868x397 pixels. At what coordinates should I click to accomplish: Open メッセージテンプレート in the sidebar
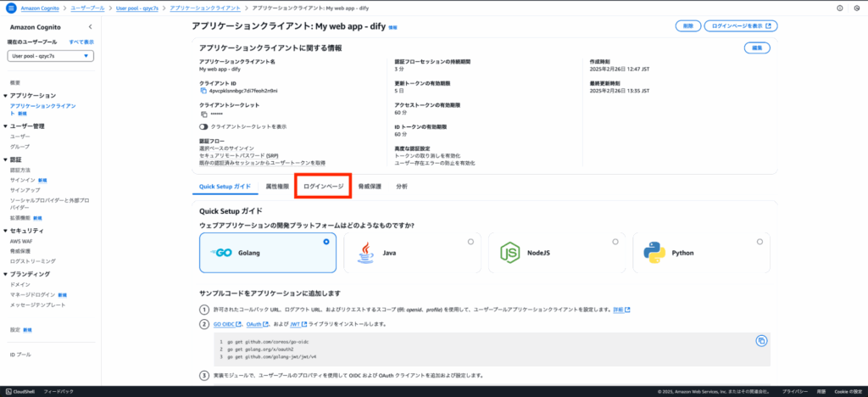point(37,305)
